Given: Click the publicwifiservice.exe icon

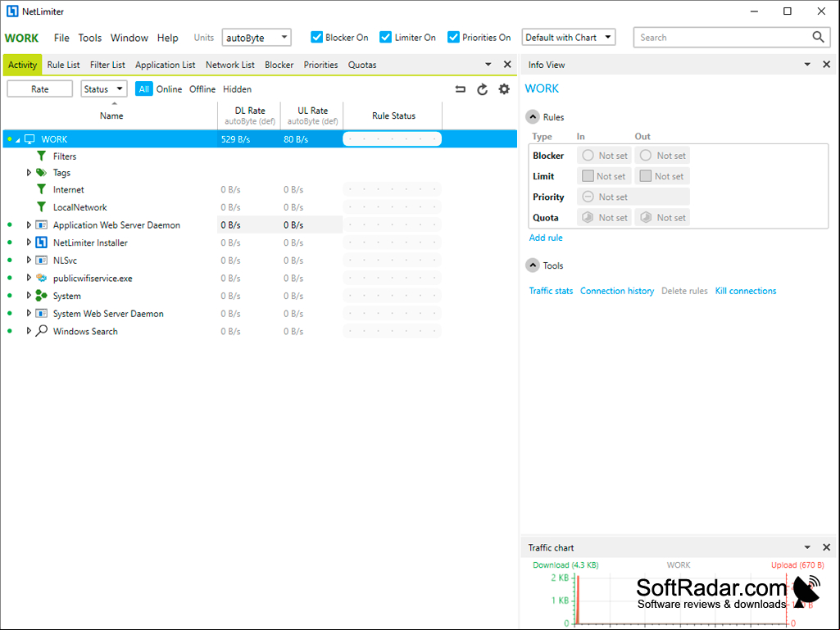Looking at the screenshot, I should pos(41,278).
